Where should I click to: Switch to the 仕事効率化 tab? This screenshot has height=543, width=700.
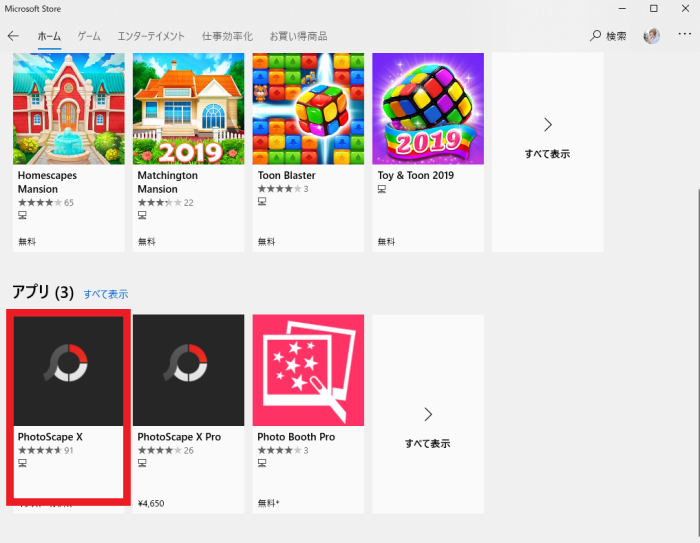click(x=227, y=36)
